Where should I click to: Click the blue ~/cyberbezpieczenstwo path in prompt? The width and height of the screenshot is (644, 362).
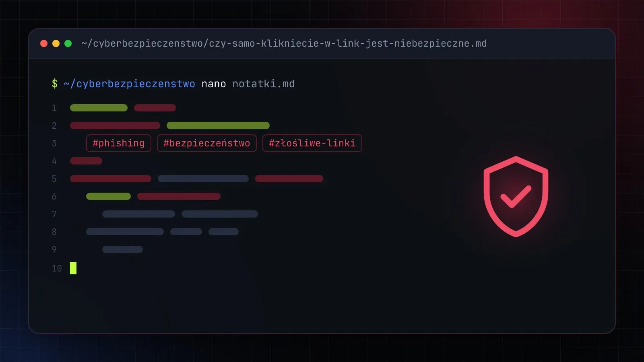pos(130,84)
